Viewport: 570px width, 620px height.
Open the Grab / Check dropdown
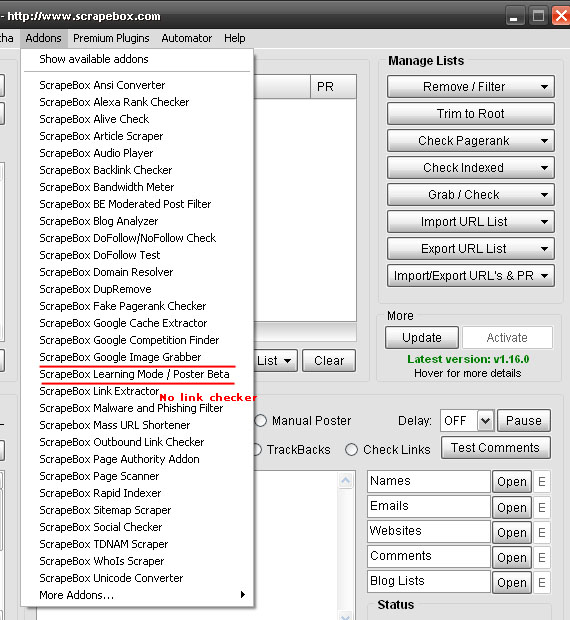471,195
